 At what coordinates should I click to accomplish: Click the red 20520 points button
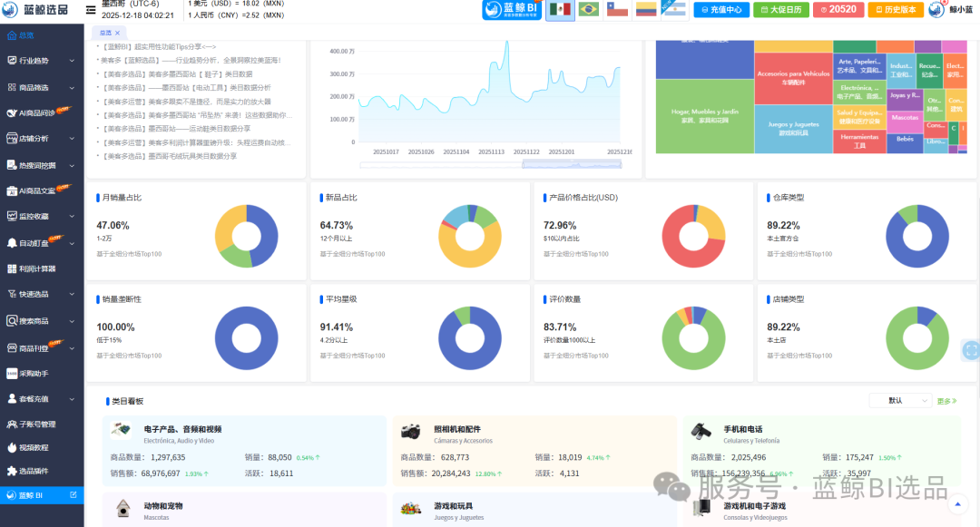coord(838,9)
